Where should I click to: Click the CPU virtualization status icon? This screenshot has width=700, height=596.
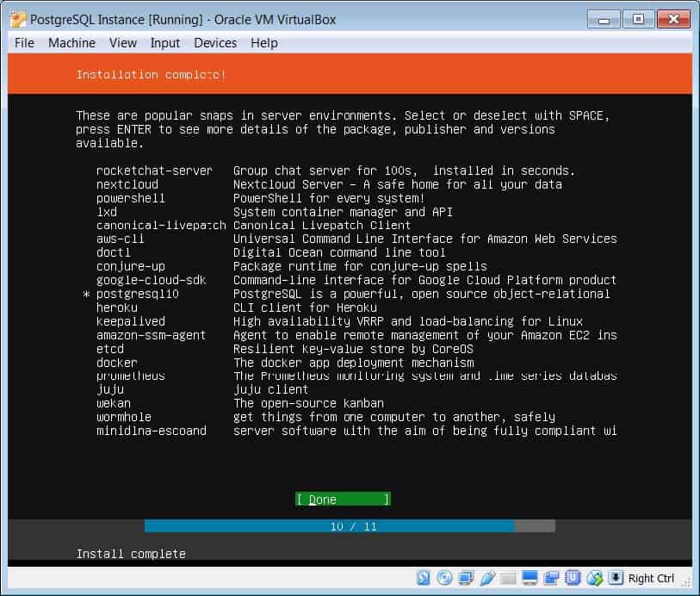point(573,578)
